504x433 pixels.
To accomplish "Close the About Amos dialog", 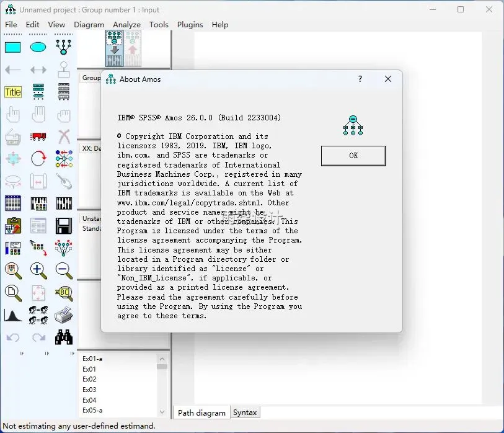I will [388, 79].
